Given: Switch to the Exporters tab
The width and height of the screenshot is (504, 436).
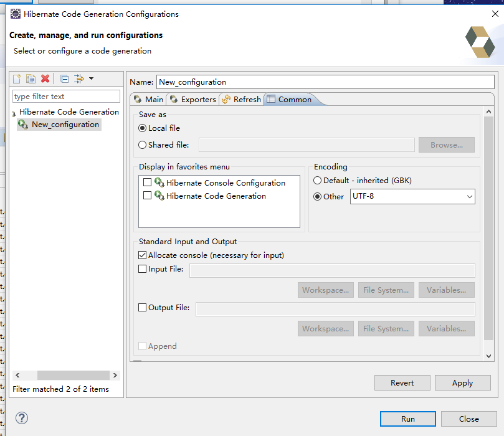Looking at the screenshot, I should pyautogui.click(x=193, y=99).
